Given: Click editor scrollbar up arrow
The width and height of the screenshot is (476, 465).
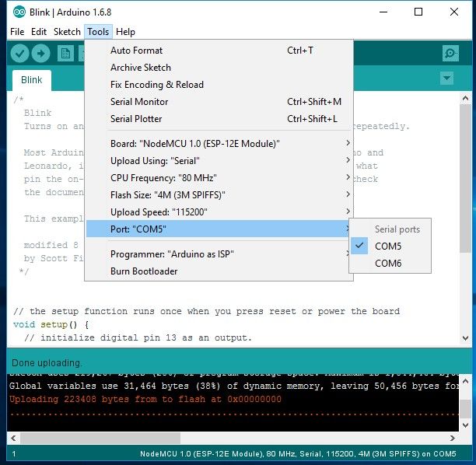Looking at the screenshot, I should coord(465,98).
